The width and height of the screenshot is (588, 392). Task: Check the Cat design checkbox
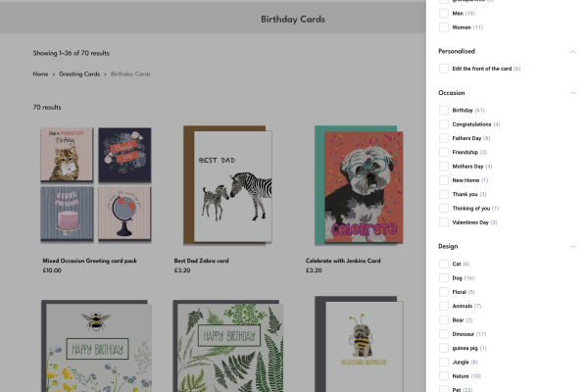444,265
